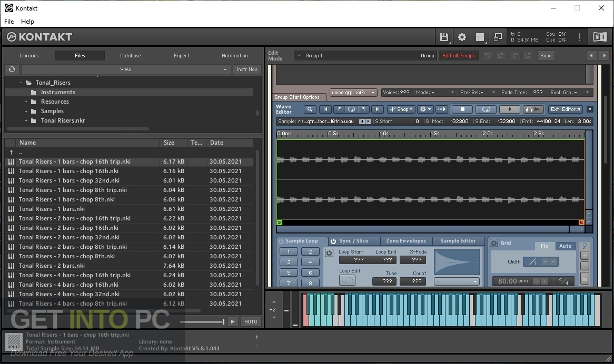614x364 pixels.
Task: Open the save/load disk icon menu
Action: pos(444,37)
